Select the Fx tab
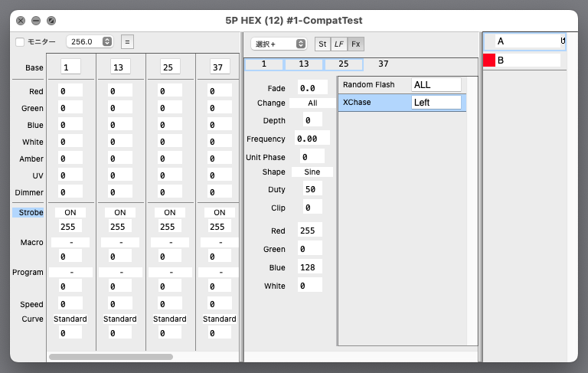The width and height of the screenshot is (588, 373). pos(356,44)
